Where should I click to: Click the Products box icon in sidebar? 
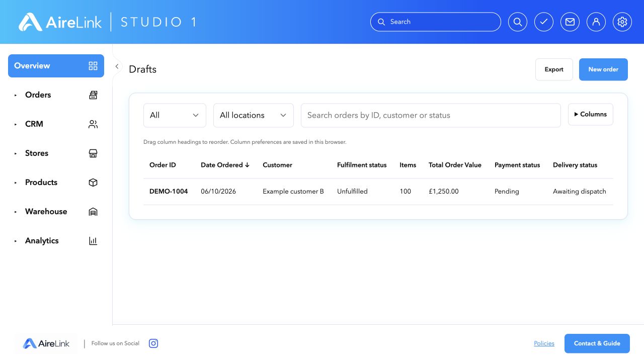tap(93, 183)
